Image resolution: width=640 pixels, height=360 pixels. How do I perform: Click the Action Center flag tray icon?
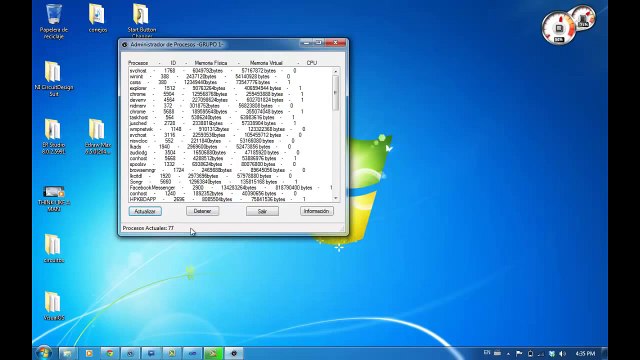pos(519,353)
